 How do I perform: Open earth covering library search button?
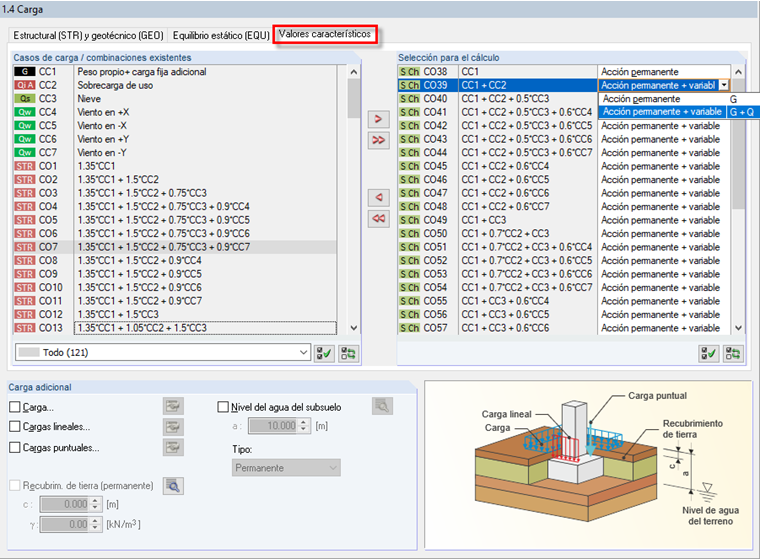click(173, 486)
